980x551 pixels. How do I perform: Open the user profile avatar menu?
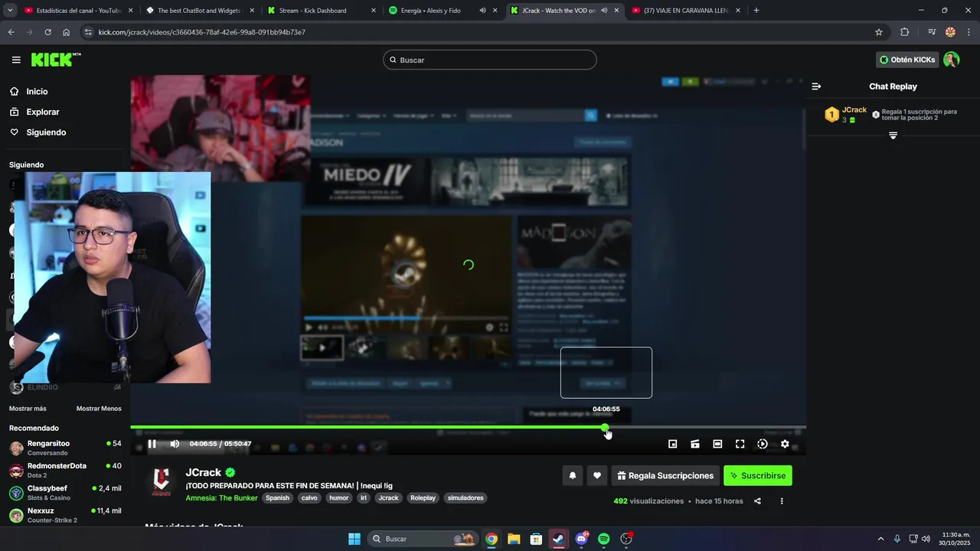click(x=952, y=60)
